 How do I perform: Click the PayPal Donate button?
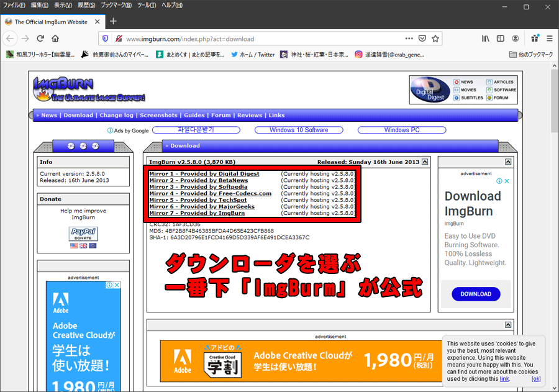(83, 234)
